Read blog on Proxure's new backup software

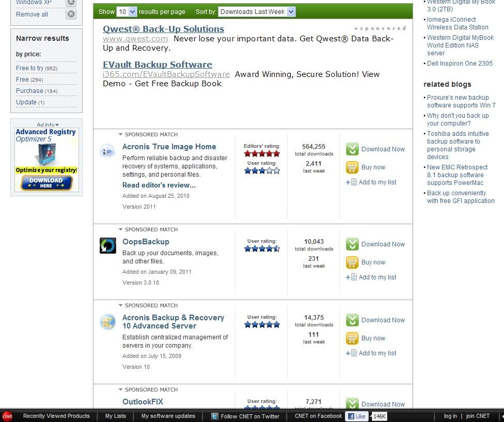pyautogui.click(x=461, y=101)
